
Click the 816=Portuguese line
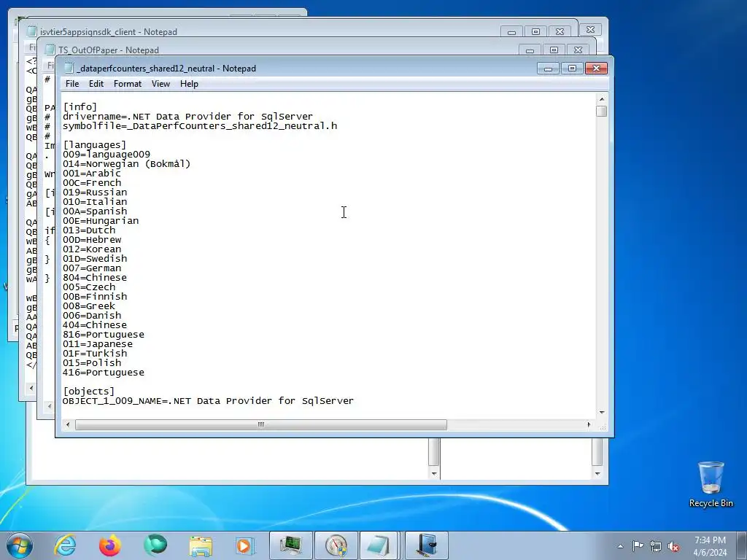104,334
